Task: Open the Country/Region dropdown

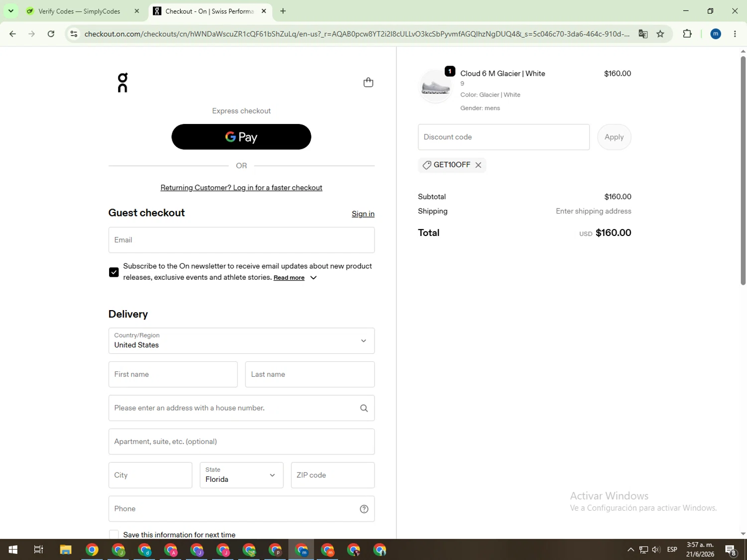Action: coord(242,341)
